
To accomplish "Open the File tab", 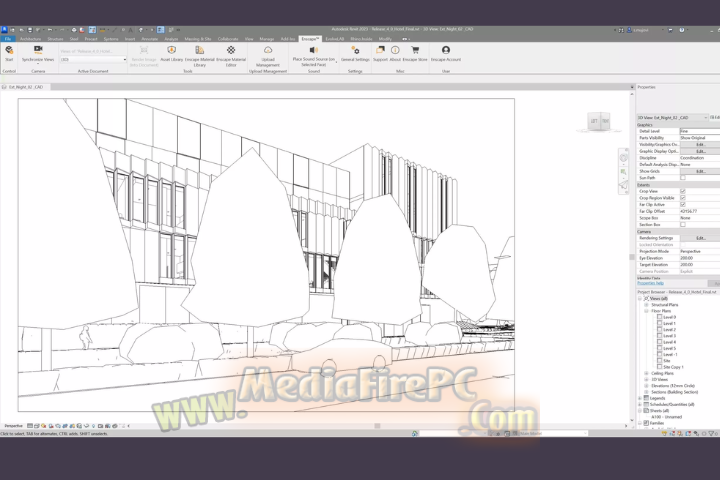I will [x=8, y=39].
